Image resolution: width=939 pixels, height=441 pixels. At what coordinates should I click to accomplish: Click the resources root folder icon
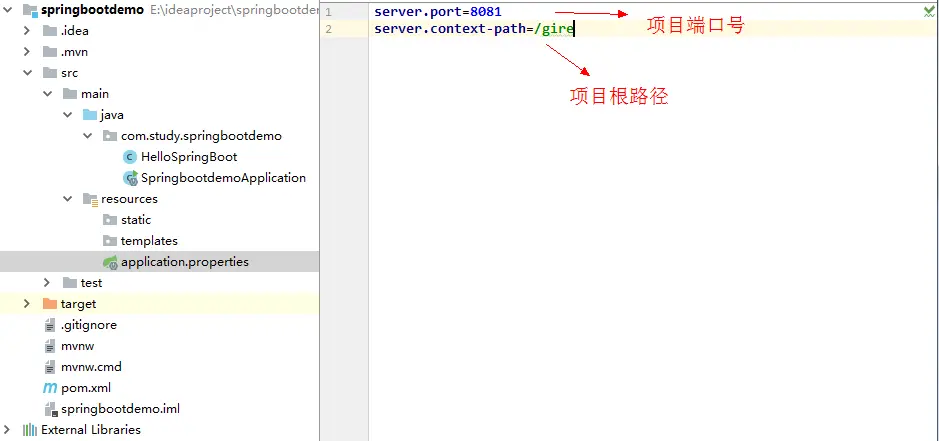point(90,199)
